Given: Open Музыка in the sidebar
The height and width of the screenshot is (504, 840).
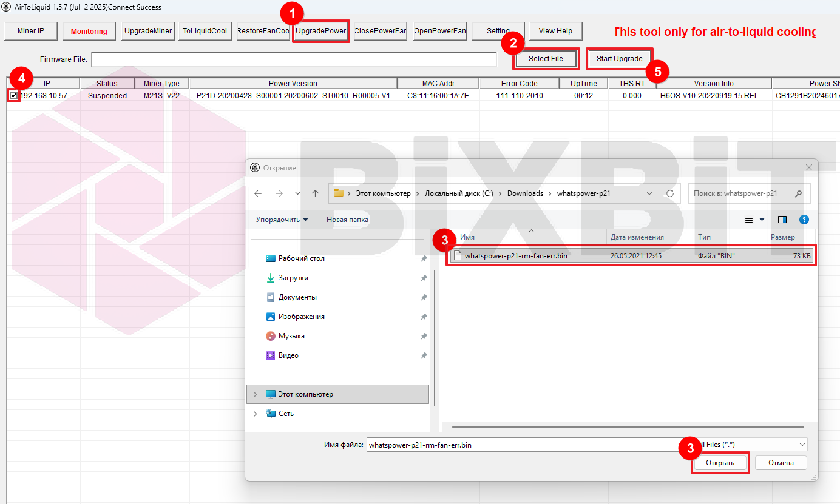Looking at the screenshot, I should (285, 336).
